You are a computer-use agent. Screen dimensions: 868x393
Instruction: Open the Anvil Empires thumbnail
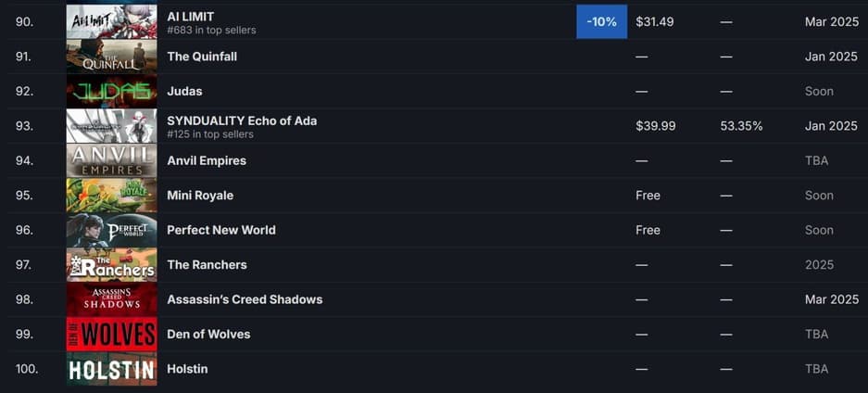pyautogui.click(x=111, y=160)
